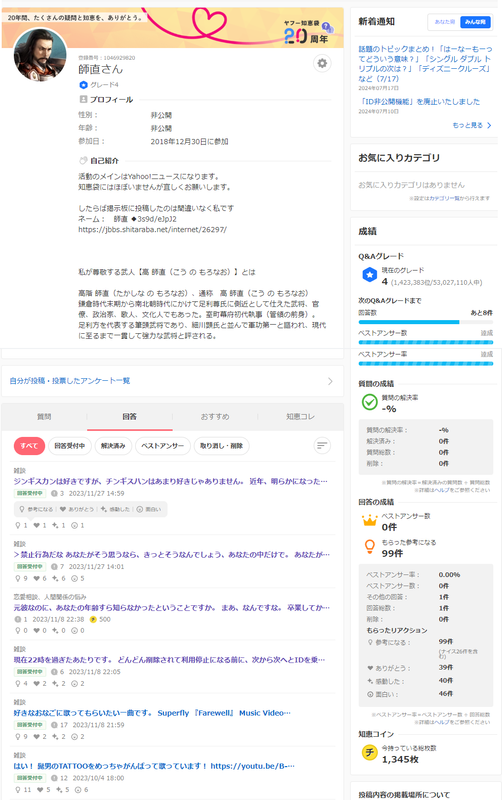Click orange lightbulb もらった参考になる icon
The width and height of the screenshot is (502, 800).
(369, 546)
